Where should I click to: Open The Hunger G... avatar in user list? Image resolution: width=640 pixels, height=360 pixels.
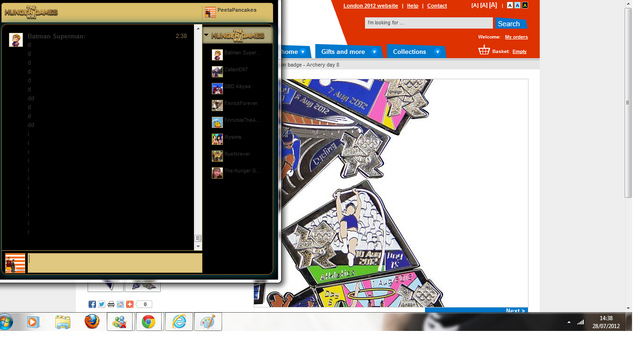[217, 173]
